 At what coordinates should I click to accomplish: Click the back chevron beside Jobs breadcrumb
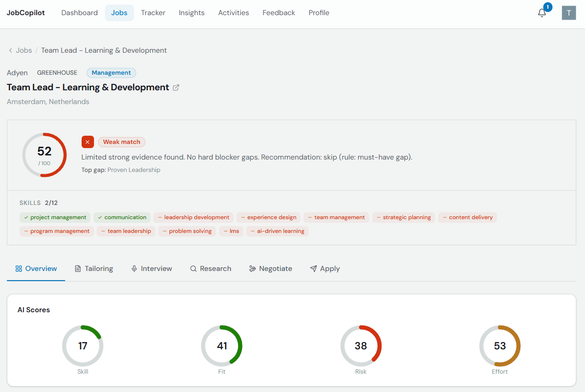pyautogui.click(x=11, y=50)
